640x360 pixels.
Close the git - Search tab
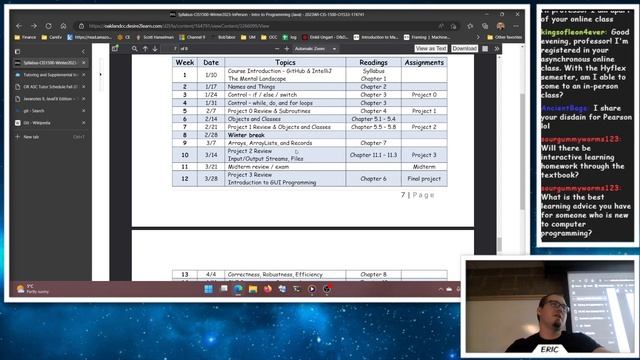click(x=84, y=111)
